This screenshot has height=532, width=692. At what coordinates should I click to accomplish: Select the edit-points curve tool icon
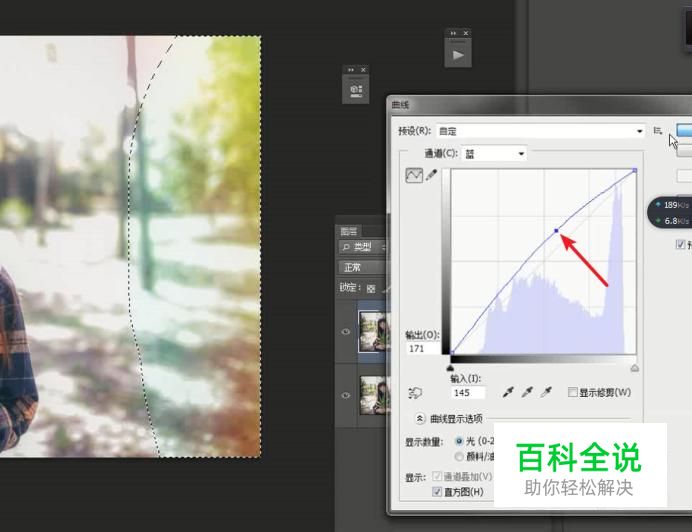click(414, 175)
